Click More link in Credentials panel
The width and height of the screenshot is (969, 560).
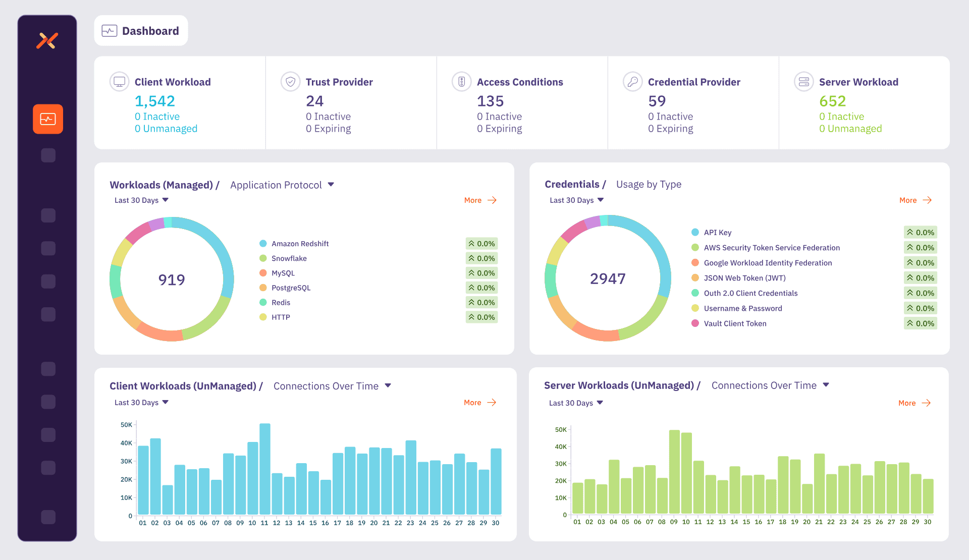point(916,200)
